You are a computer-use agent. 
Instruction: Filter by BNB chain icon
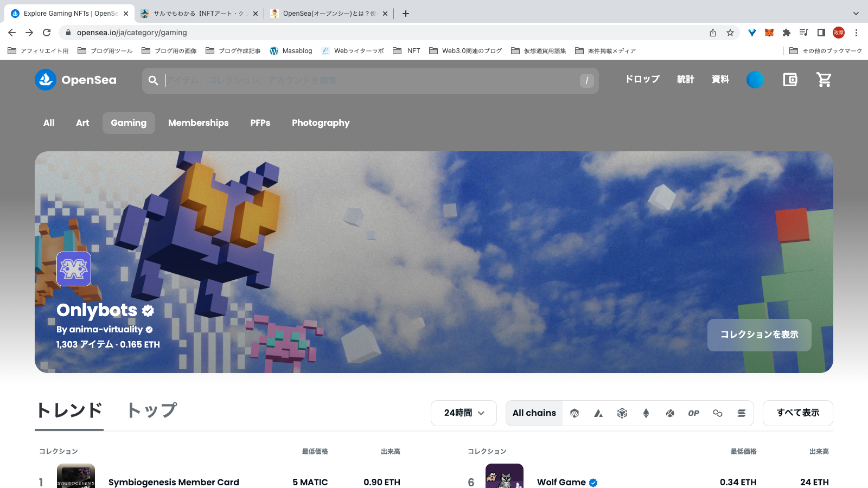[x=622, y=413]
